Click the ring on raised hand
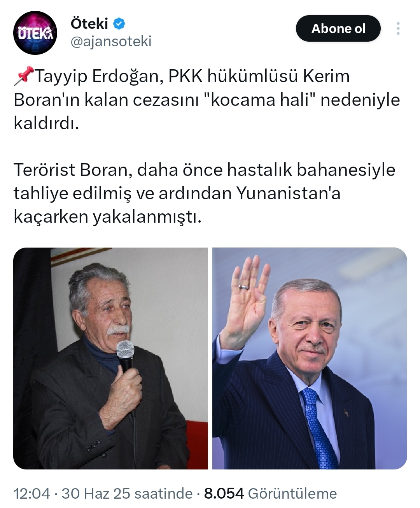This screenshot has height=508, width=420. (x=243, y=287)
